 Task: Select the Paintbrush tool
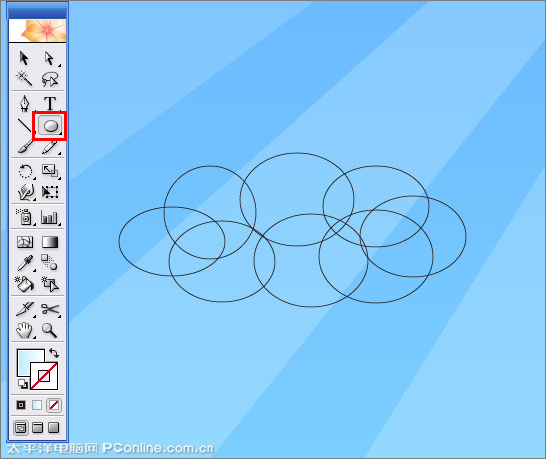[25, 147]
